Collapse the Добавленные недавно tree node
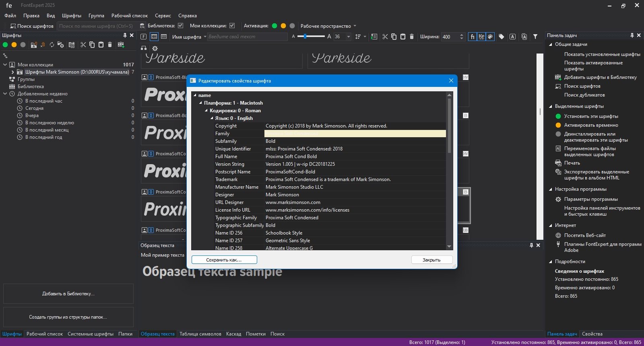The image size is (644, 346). click(x=5, y=94)
